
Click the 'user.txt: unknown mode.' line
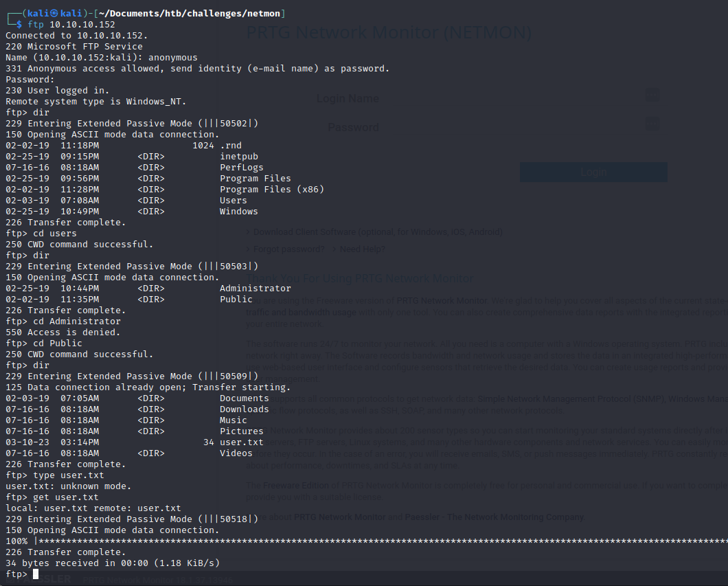68,486
